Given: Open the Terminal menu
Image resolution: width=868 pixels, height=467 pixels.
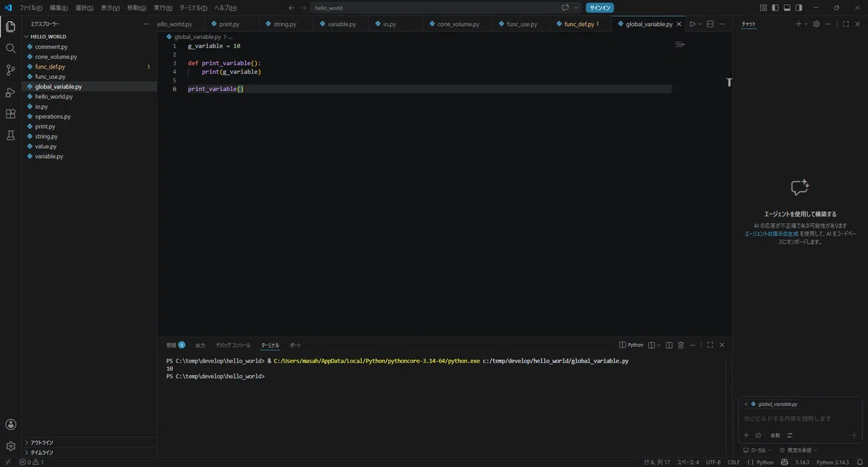Looking at the screenshot, I should point(193,8).
